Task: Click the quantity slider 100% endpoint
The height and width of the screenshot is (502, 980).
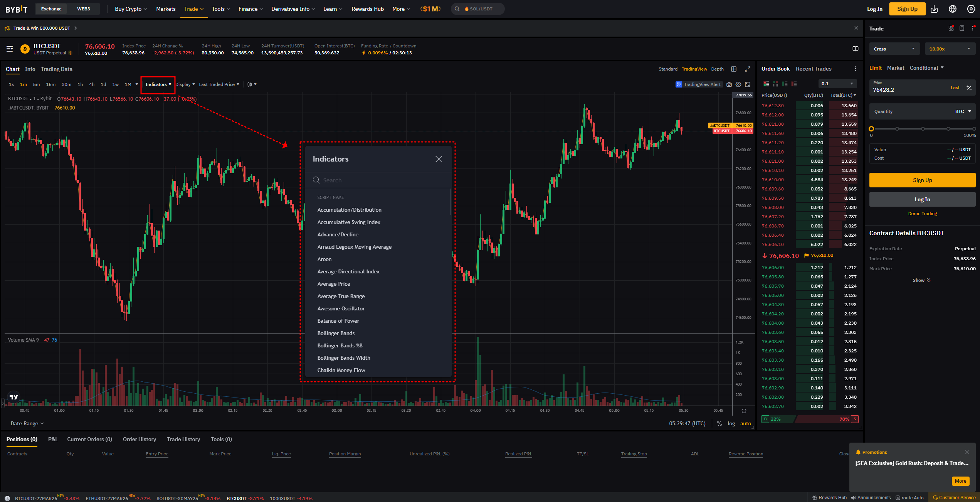Action: click(x=973, y=129)
